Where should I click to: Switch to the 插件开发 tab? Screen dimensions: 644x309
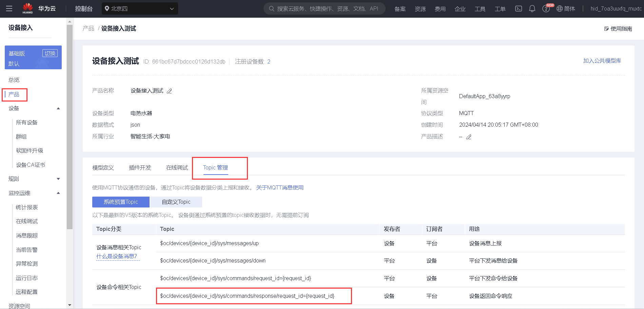pyautogui.click(x=140, y=167)
